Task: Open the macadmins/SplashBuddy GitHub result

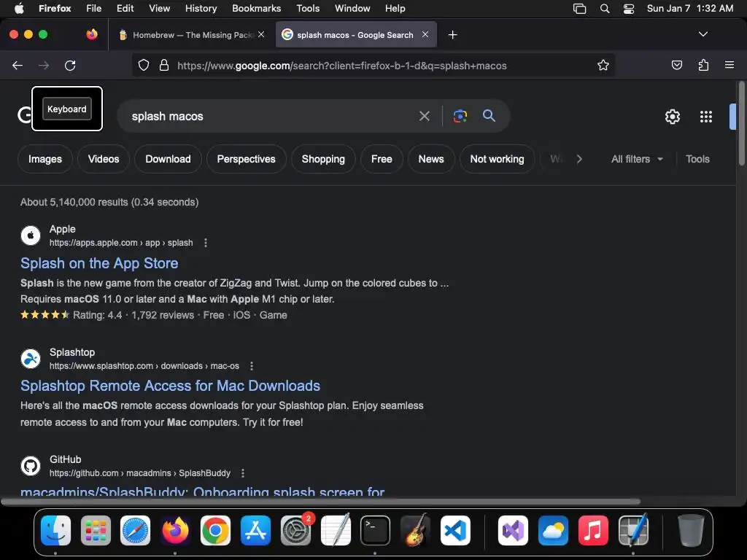Action: pyautogui.click(x=203, y=491)
